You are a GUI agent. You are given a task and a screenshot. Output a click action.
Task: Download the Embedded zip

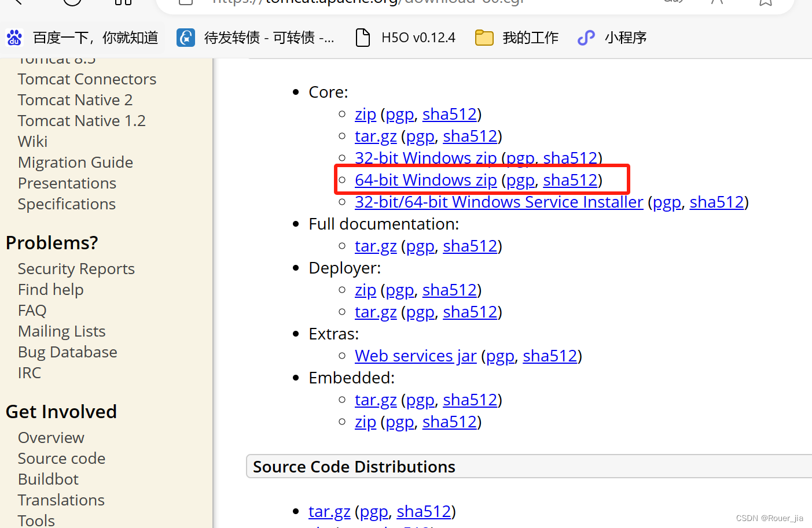coord(365,422)
